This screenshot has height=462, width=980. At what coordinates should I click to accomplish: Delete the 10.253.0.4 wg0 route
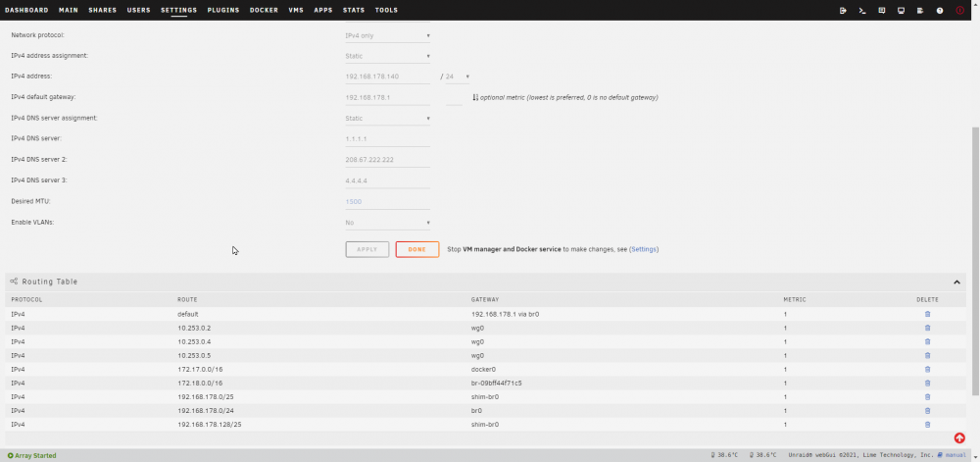(927, 341)
